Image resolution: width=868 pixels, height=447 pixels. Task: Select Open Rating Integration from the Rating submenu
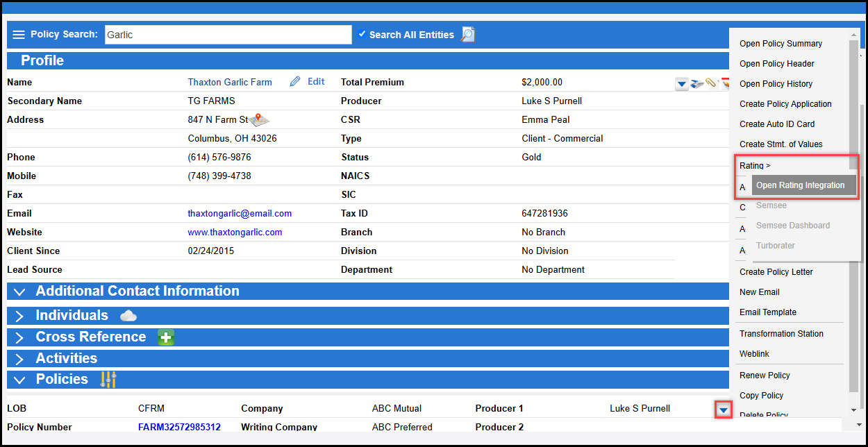tap(803, 185)
